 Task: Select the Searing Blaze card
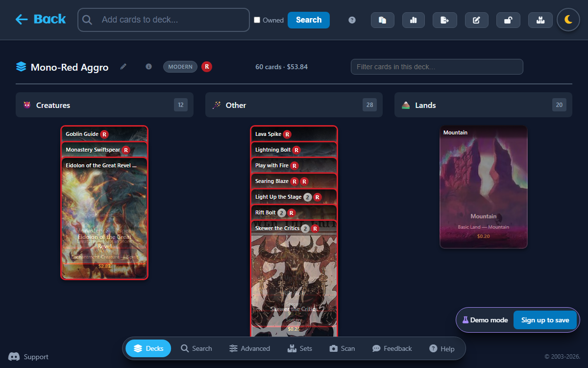294,181
